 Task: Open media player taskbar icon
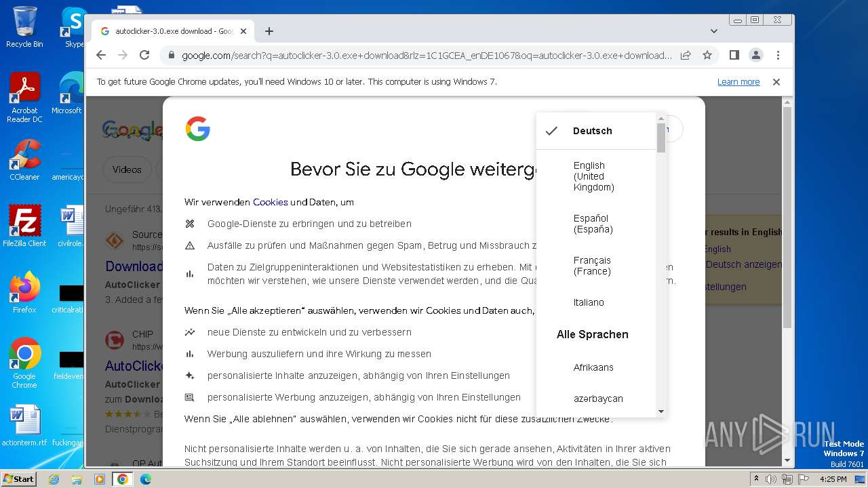tap(100, 479)
